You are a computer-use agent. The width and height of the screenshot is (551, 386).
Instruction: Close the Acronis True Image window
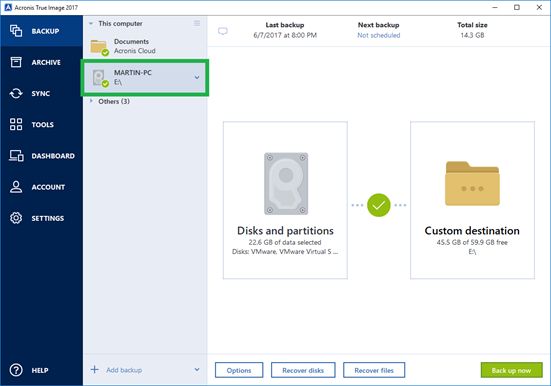pos(539,7)
